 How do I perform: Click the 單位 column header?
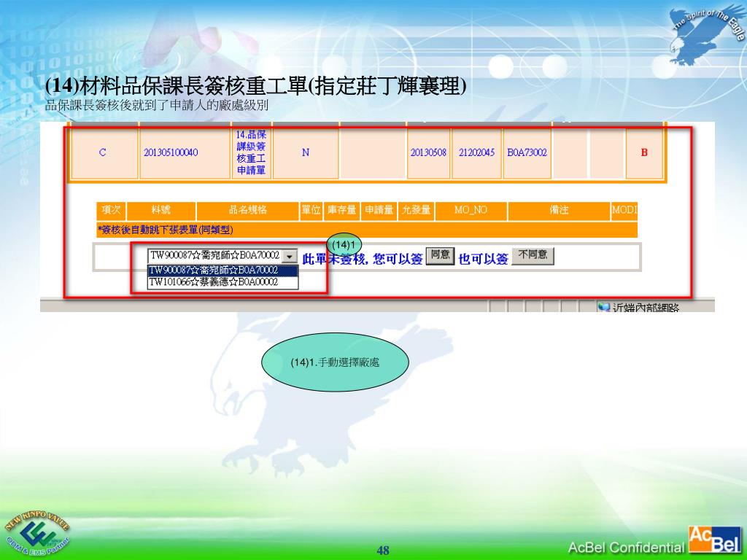click(311, 210)
